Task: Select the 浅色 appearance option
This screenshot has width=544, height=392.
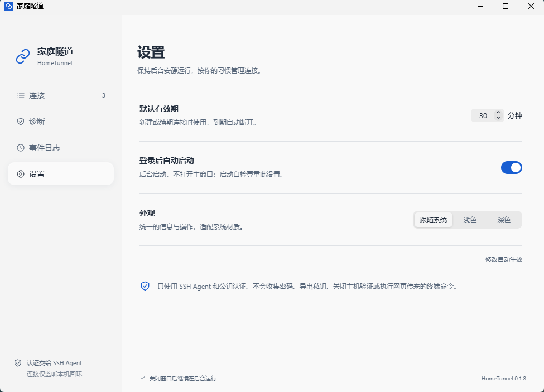Action: (470, 220)
